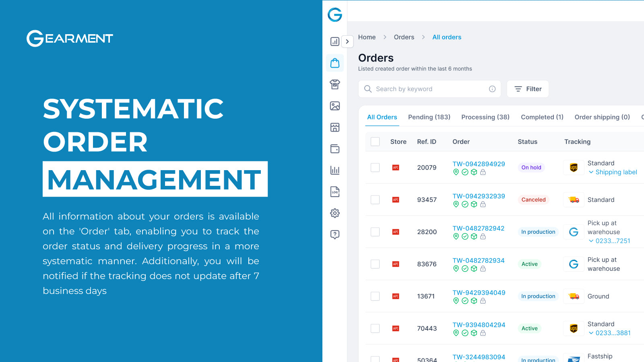Open the image library sidebar icon
This screenshot has width=644, height=362.
click(335, 106)
